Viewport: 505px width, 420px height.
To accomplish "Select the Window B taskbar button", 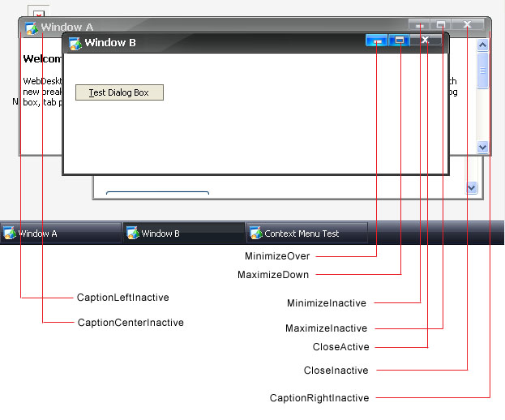I will (x=183, y=234).
